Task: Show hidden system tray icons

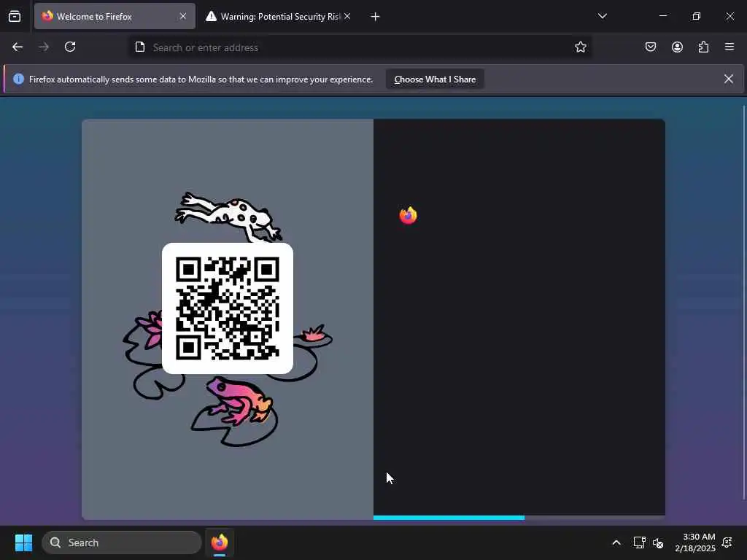Action: (x=616, y=542)
